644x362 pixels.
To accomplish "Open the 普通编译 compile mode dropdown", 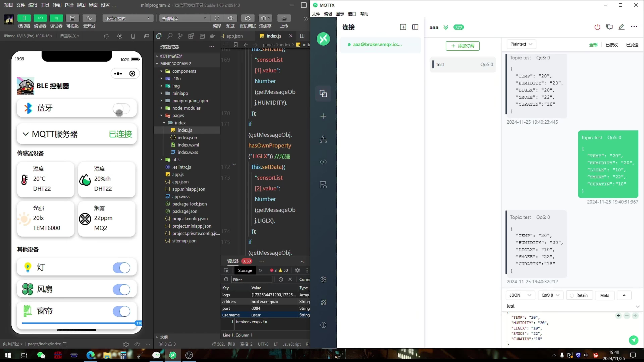I will tap(184, 18).
